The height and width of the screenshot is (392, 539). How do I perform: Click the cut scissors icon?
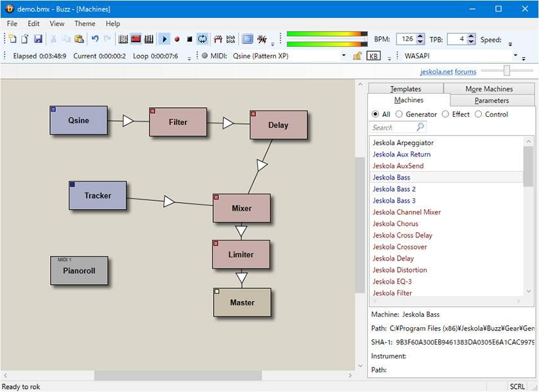click(53, 39)
